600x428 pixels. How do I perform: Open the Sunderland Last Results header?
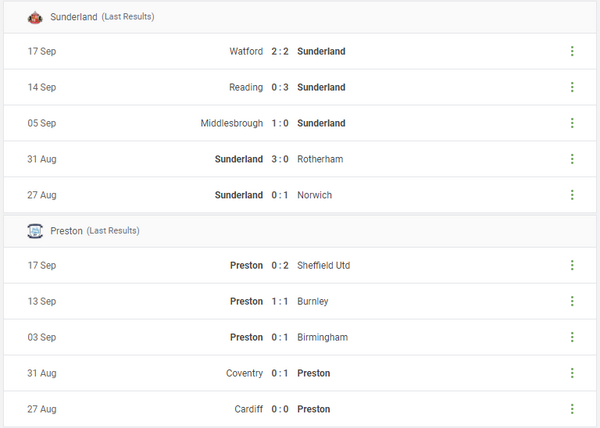pos(102,17)
